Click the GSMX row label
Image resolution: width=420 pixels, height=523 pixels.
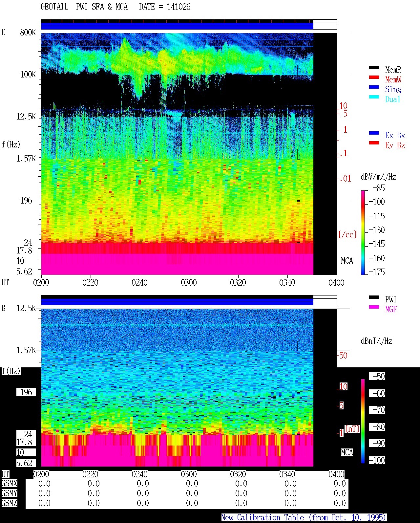[9, 484]
